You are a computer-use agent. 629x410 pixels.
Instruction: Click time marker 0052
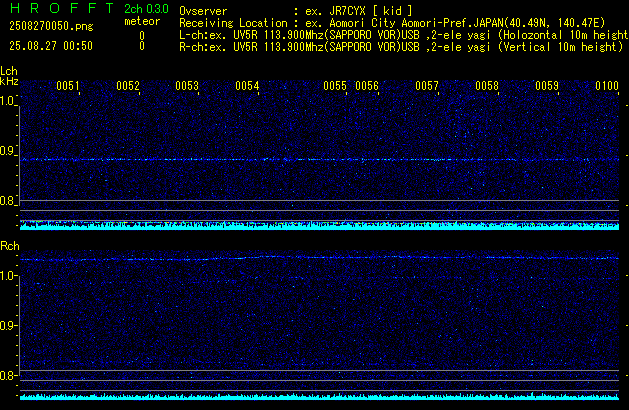tap(128, 86)
